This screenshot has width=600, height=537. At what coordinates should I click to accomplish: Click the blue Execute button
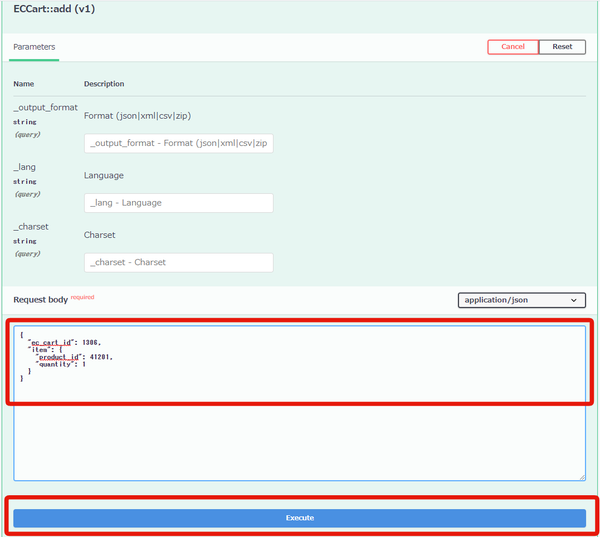pyautogui.click(x=300, y=518)
